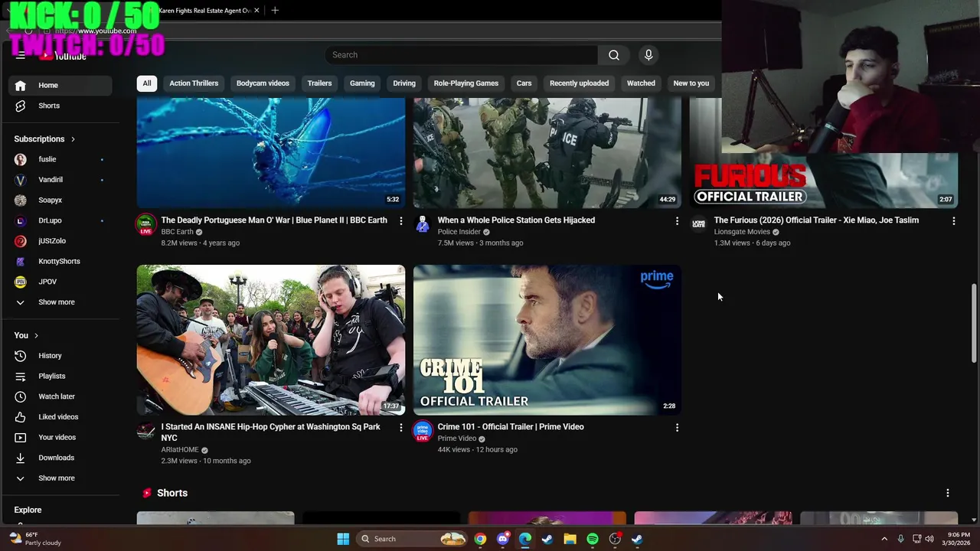The width and height of the screenshot is (980, 551).
Task: Click the Windows Start button
Action: click(x=343, y=539)
